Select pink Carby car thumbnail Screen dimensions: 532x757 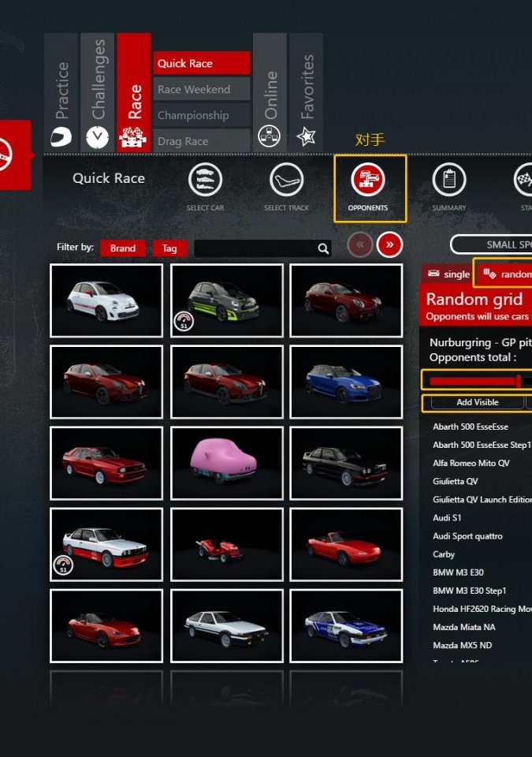pyautogui.click(x=227, y=463)
